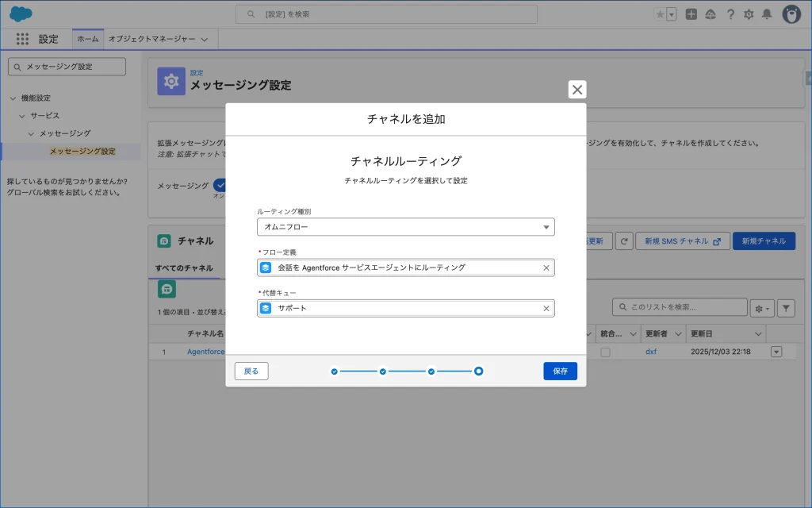Click the 保存 button

[x=560, y=371]
